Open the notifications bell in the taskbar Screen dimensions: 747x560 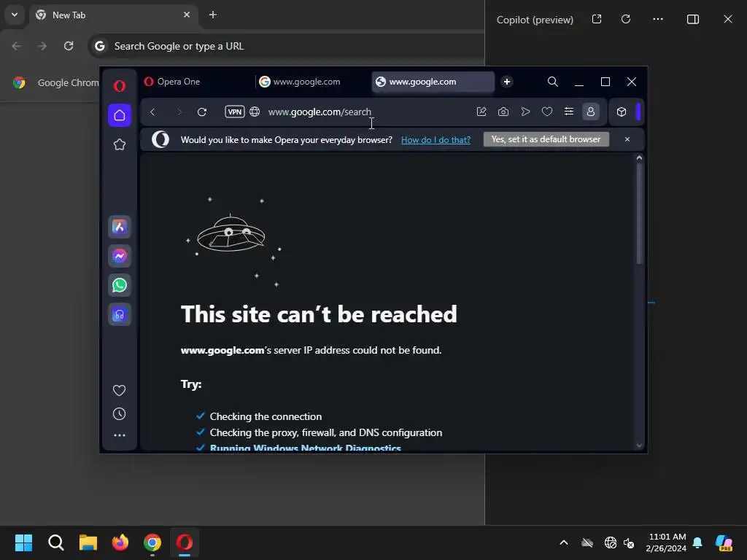[x=697, y=542]
